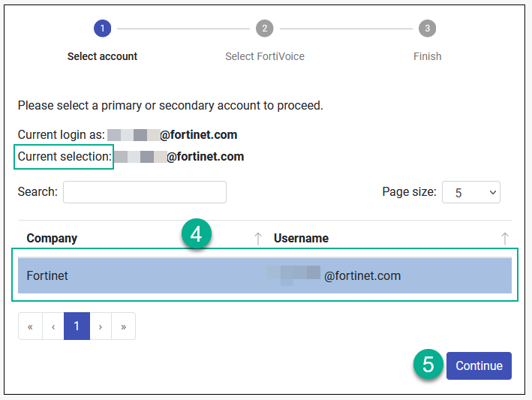Click the Username column header
The image size is (532, 400).
point(301,239)
